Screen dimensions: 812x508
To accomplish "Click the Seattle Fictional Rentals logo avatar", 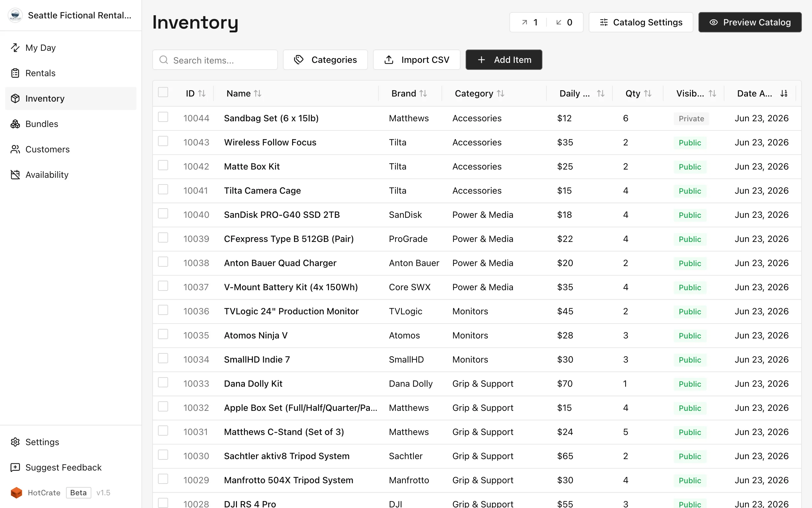I will click(x=15, y=15).
